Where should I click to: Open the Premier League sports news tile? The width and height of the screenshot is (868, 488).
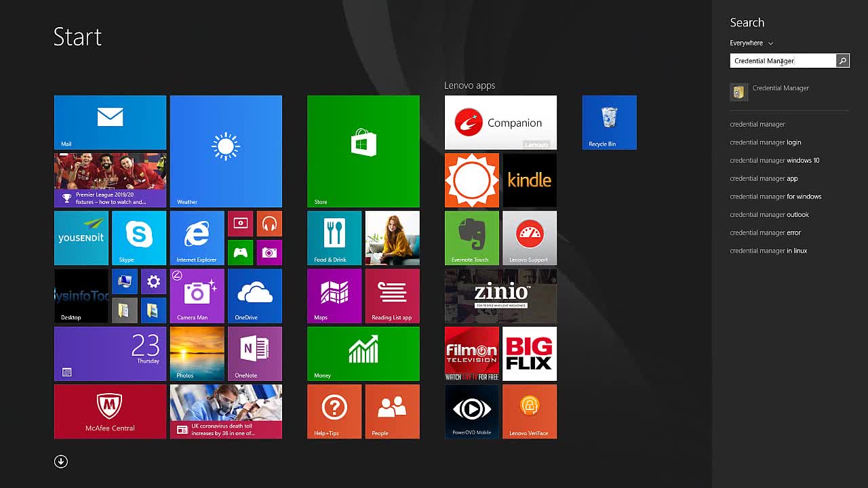(110, 180)
